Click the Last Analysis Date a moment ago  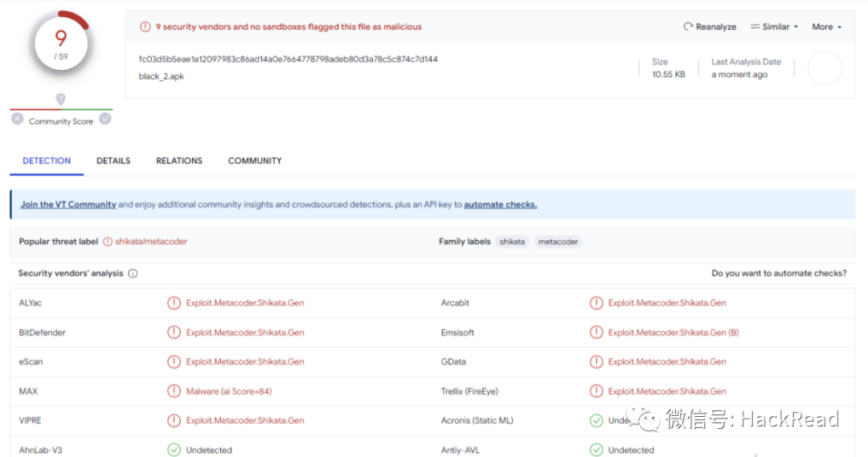pyautogui.click(x=739, y=74)
